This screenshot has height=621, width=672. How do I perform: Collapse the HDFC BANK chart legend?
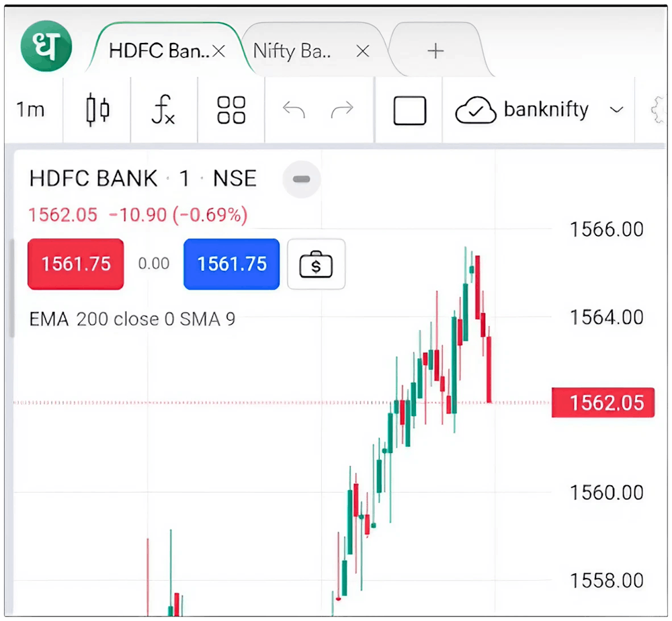(301, 179)
